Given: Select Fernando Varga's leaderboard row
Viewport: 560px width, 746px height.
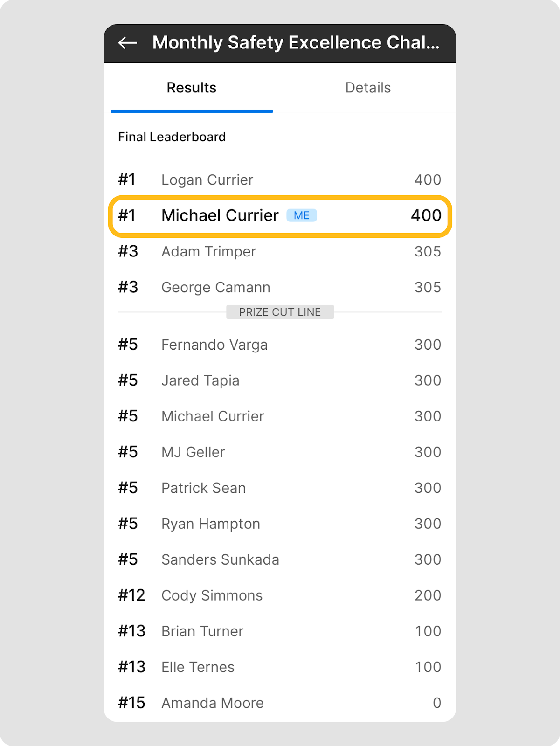Looking at the screenshot, I should (280, 345).
